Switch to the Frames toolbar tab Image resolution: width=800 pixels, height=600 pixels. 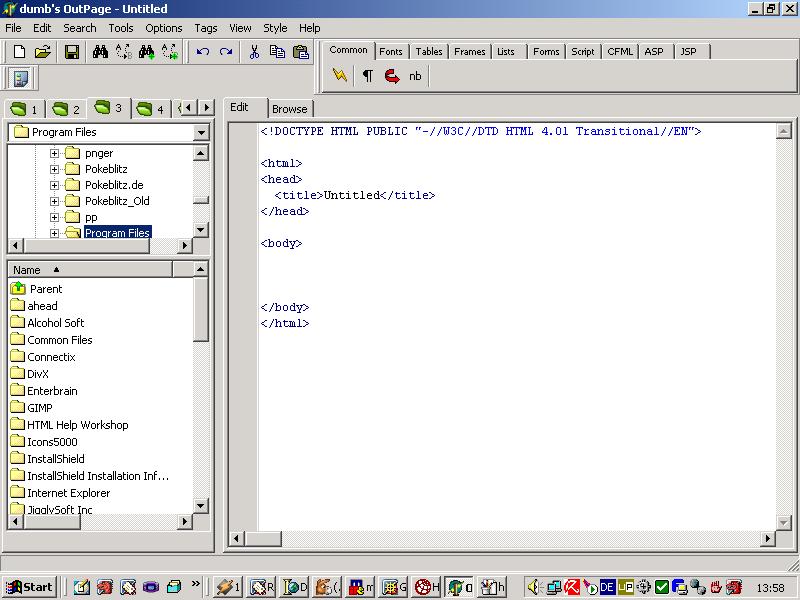point(469,52)
